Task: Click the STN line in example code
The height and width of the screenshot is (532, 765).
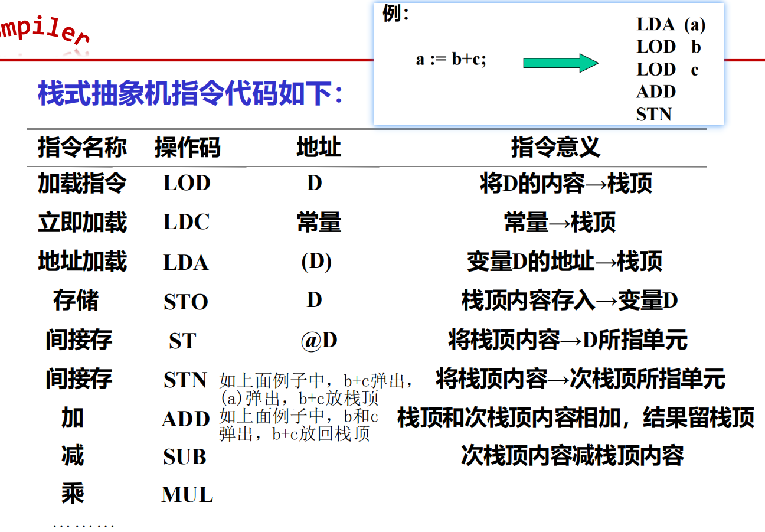Action: [x=654, y=114]
